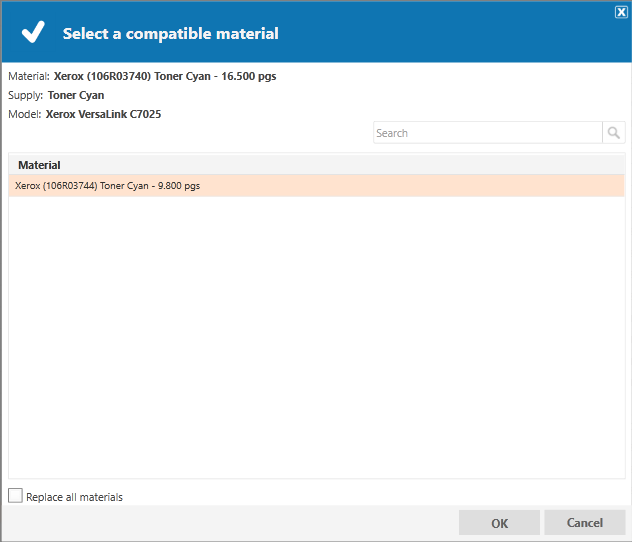This screenshot has height=542, width=632.
Task: Click the Xerox VersaLink C7025 model text
Action: pos(103,114)
